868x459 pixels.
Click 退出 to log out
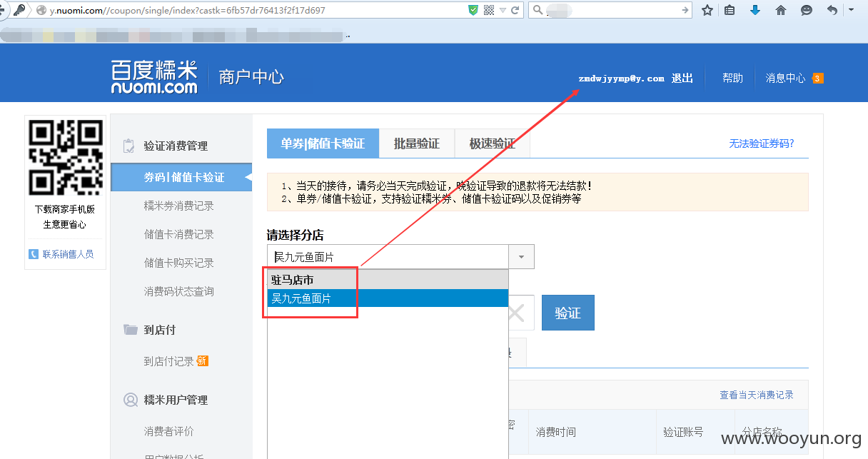(682, 78)
